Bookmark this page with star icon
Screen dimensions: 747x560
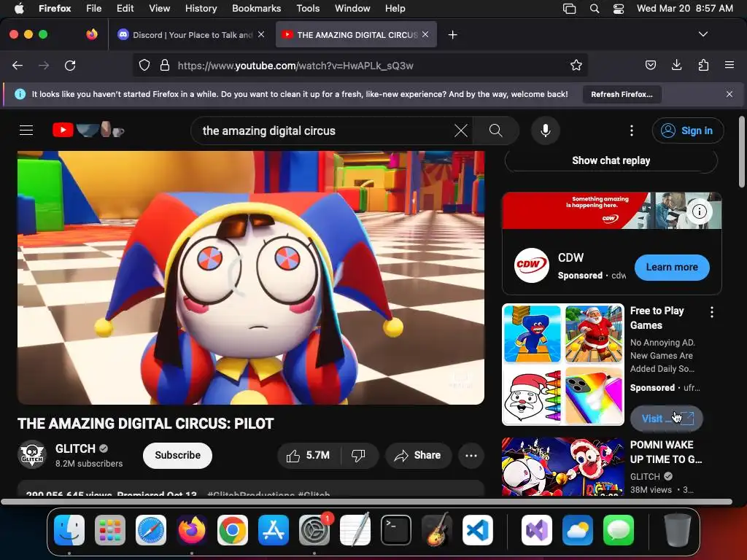click(x=576, y=65)
